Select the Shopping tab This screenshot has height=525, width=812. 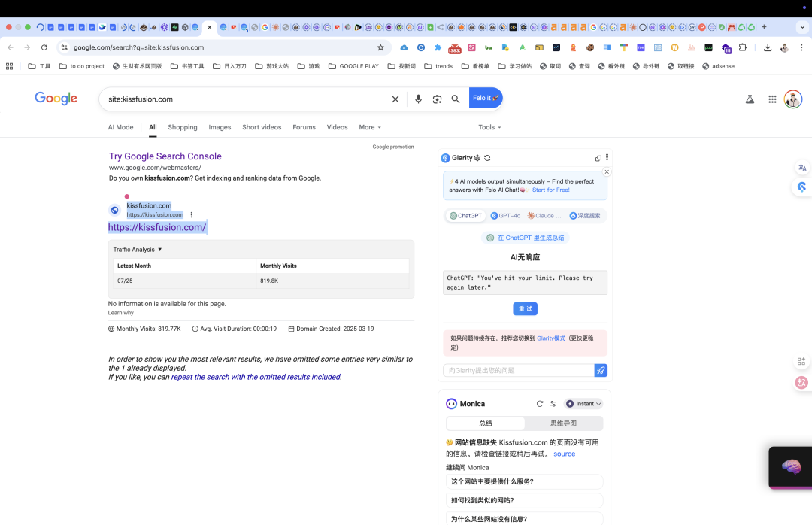(182, 127)
